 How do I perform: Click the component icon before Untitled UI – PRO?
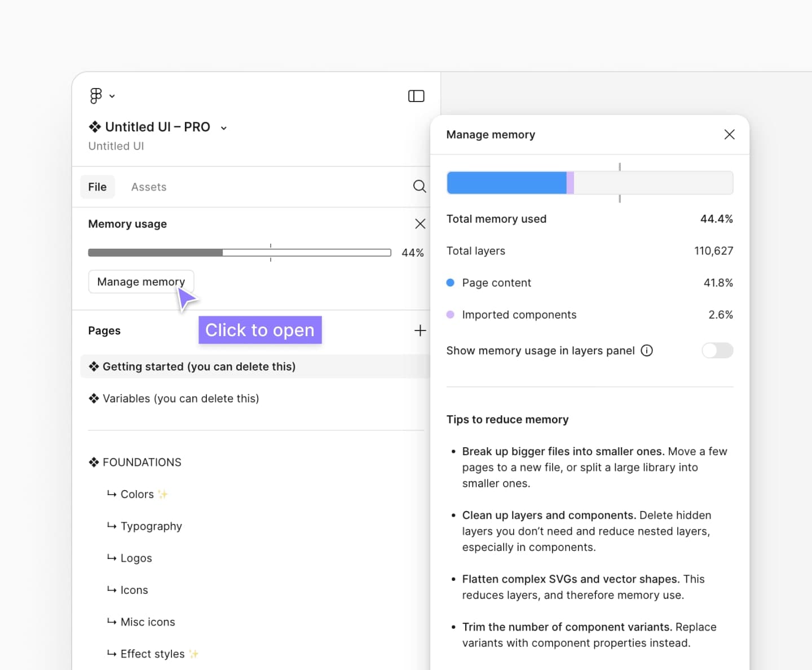point(95,127)
